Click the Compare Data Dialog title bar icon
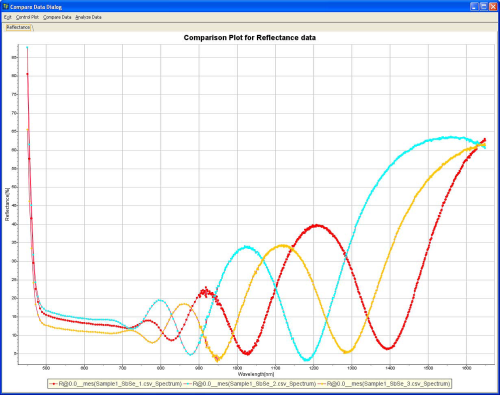Screen dimensions: 500x395 6,7
